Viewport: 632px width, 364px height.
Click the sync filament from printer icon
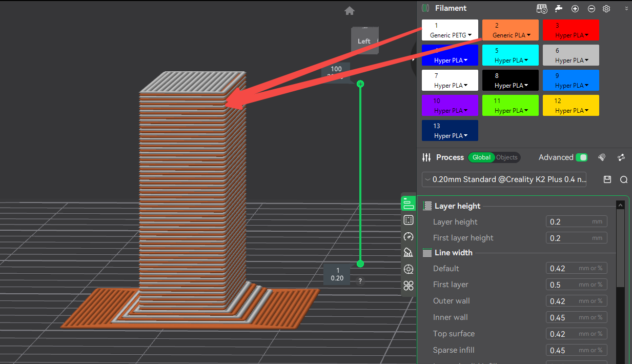tap(542, 9)
